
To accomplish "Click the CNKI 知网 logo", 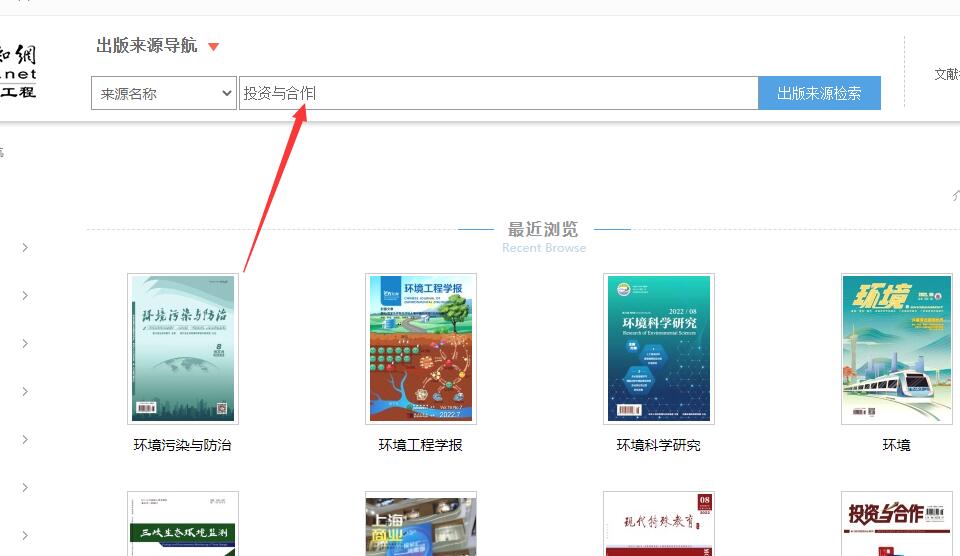I will pos(18,71).
